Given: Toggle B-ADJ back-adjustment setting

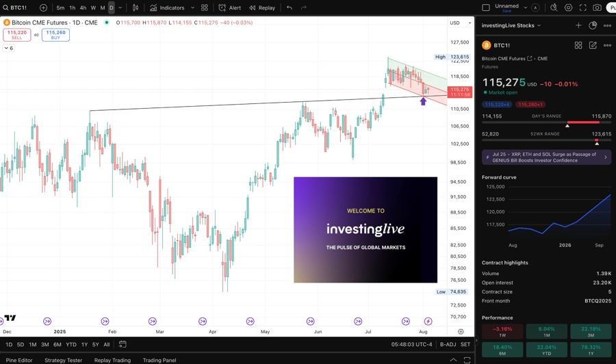Looking at the screenshot, I should [x=448, y=344].
